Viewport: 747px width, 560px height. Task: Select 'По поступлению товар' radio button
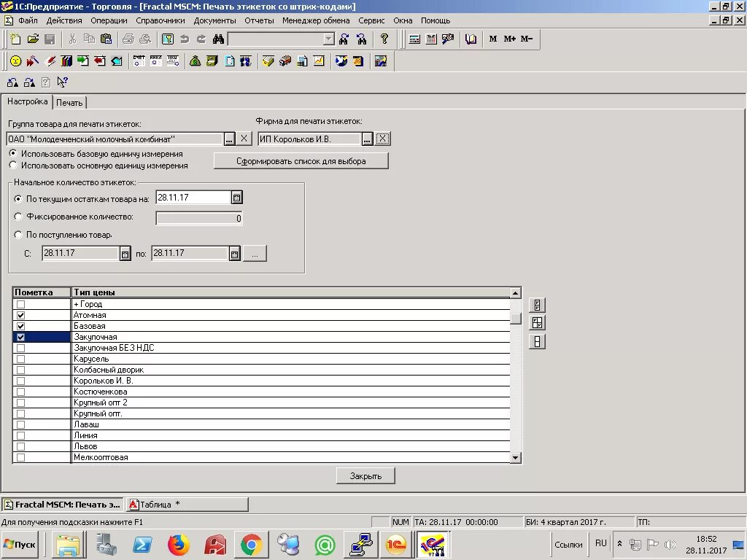tap(18, 235)
